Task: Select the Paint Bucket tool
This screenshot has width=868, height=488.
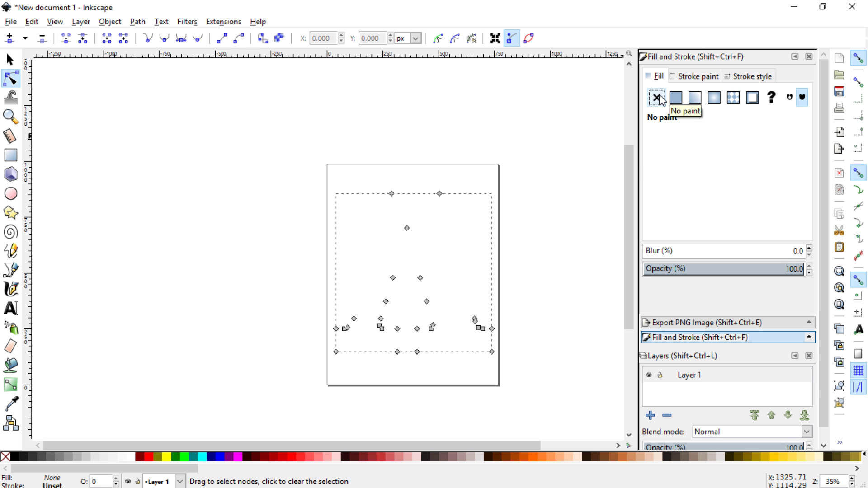Action: pyautogui.click(x=11, y=365)
